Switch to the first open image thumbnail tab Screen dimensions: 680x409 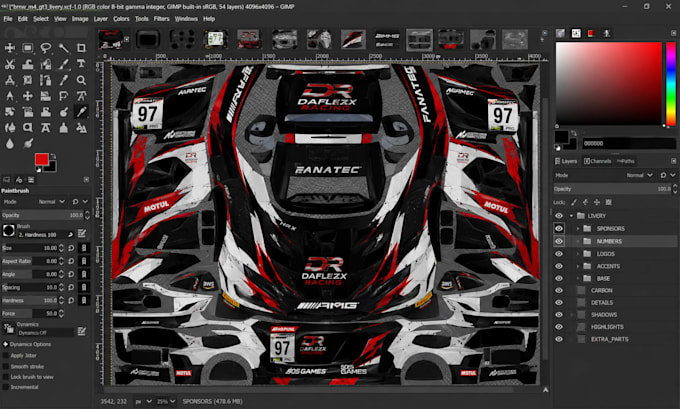[110, 39]
